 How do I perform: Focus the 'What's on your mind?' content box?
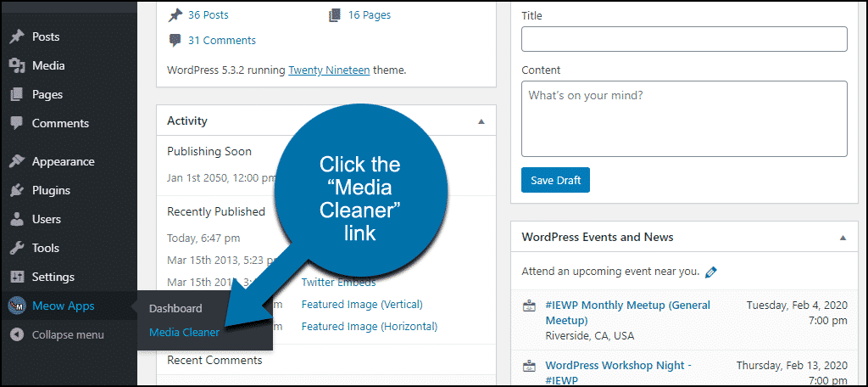click(684, 119)
